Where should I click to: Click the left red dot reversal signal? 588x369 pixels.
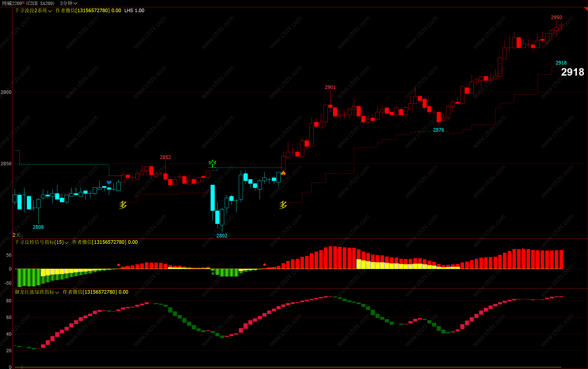pos(119,265)
